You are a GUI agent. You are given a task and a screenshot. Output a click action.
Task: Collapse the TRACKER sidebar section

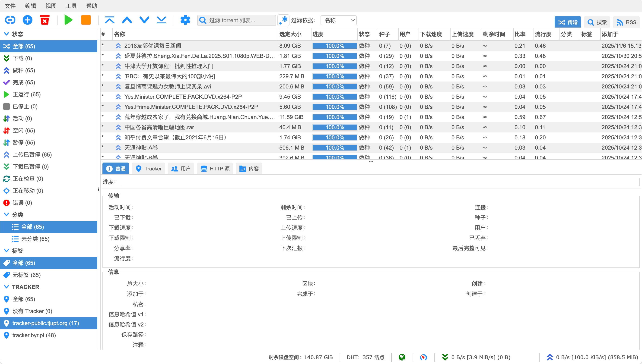point(7,287)
